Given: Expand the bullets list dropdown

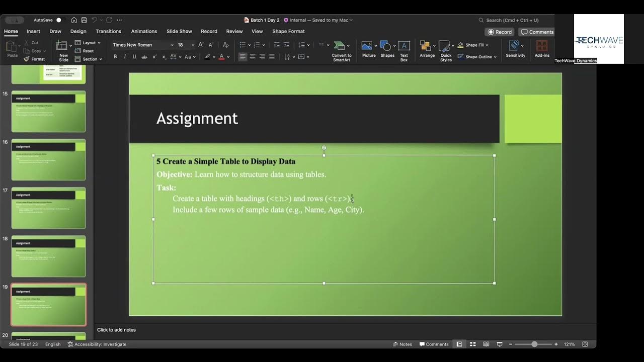Looking at the screenshot, I should pyautogui.click(x=249, y=45).
